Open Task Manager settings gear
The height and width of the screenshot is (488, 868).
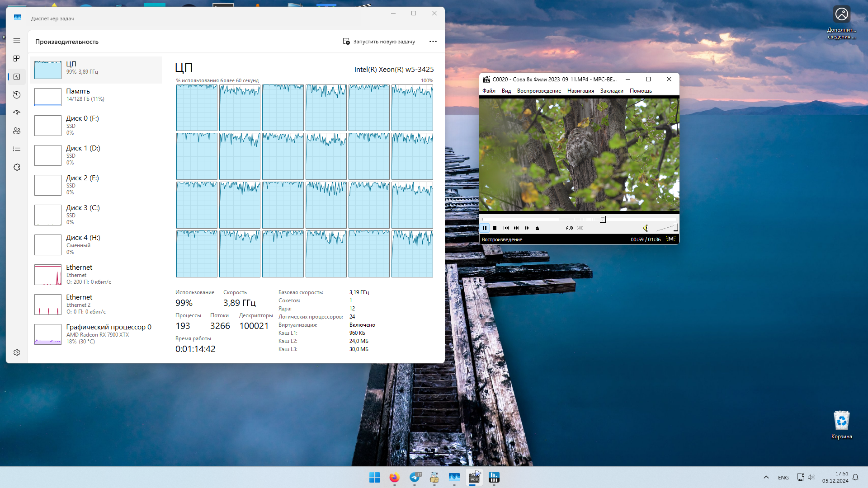[17, 352]
